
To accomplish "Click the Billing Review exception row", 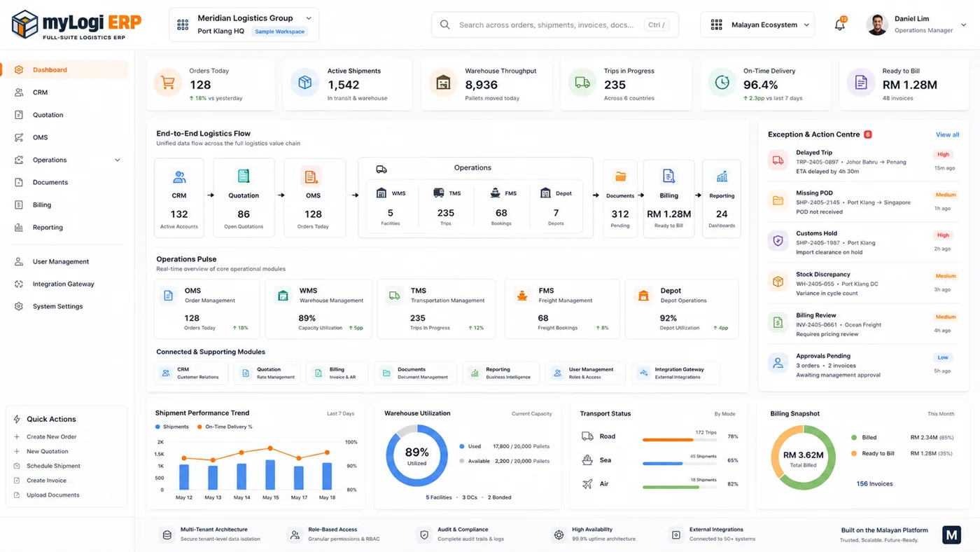I will (x=863, y=324).
